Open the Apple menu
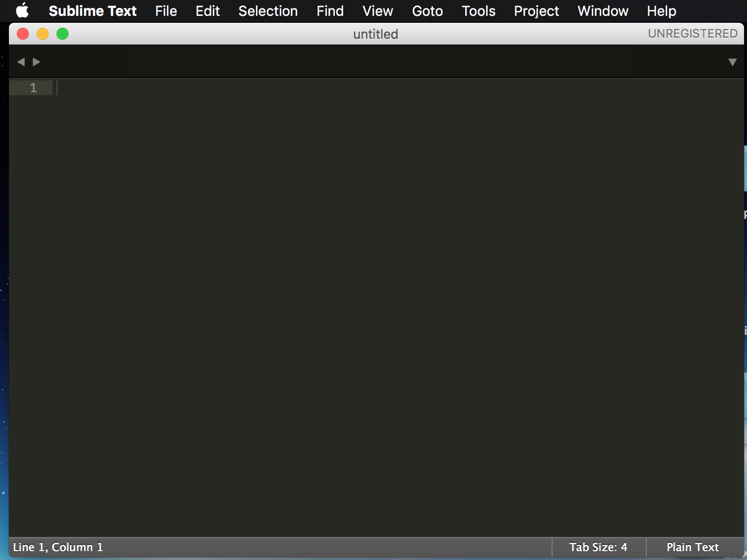Screen dimensions: 747x560 [22, 11]
